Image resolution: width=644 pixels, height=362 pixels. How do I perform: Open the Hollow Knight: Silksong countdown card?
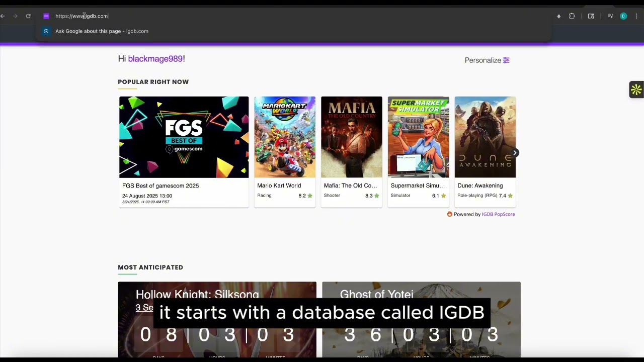[x=217, y=320]
